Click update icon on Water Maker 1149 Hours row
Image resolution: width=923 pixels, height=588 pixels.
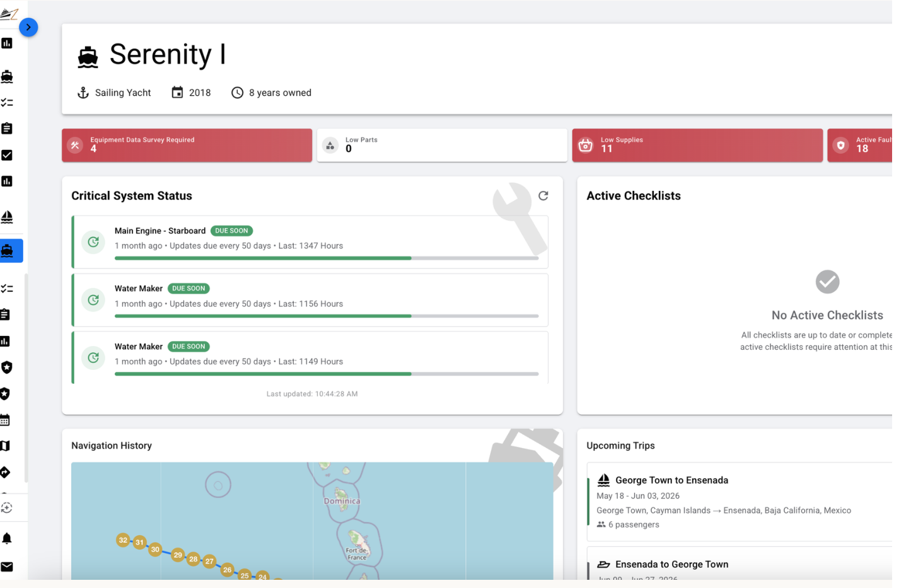[93, 358]
